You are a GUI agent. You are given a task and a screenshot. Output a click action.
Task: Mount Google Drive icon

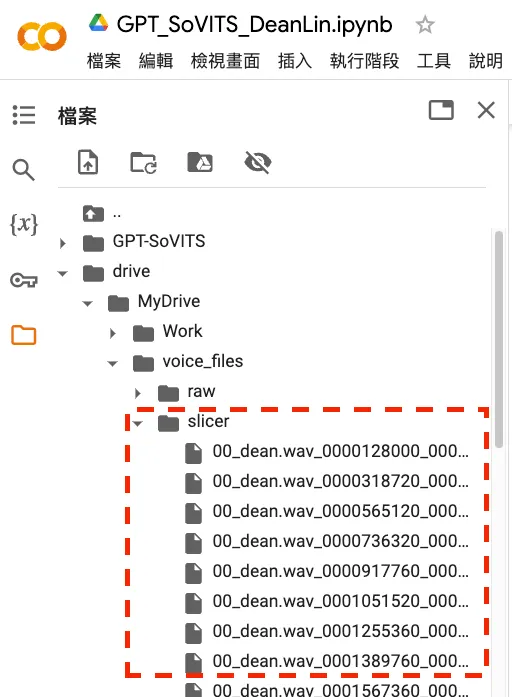200,162
